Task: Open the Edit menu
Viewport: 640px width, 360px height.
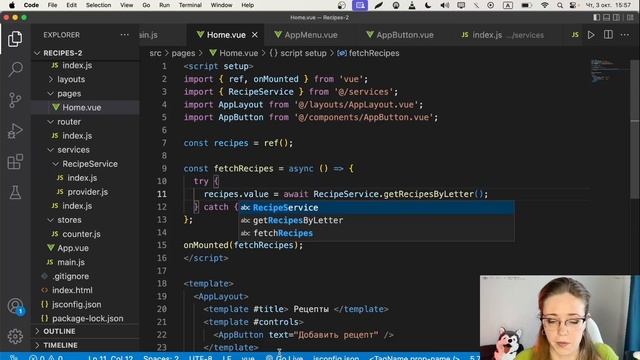Action: (x=71, y=5)
